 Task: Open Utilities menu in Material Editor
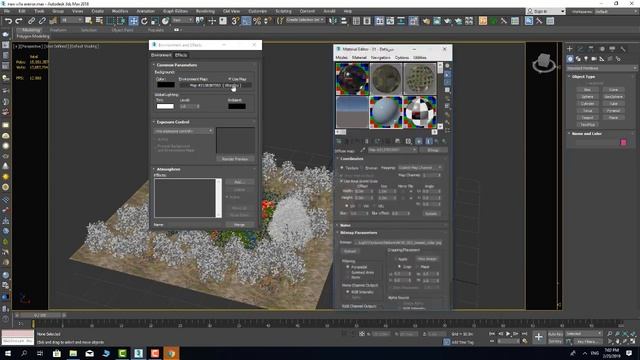420,58
